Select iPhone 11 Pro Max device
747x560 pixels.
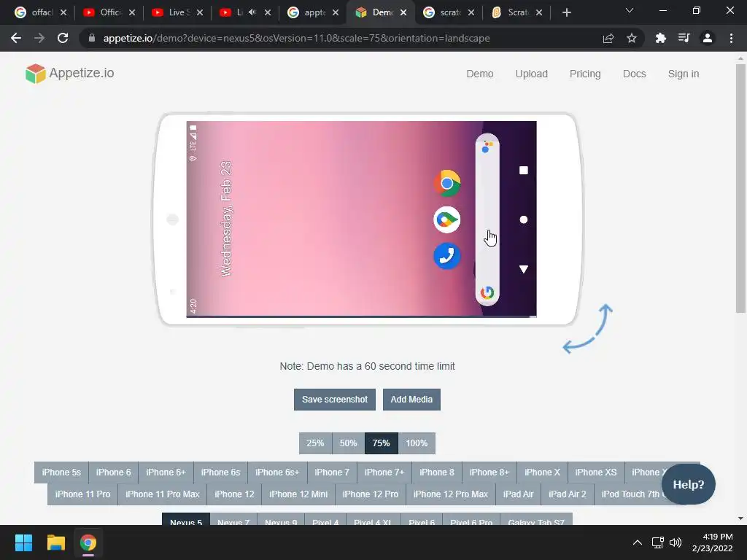pos(163,494)
